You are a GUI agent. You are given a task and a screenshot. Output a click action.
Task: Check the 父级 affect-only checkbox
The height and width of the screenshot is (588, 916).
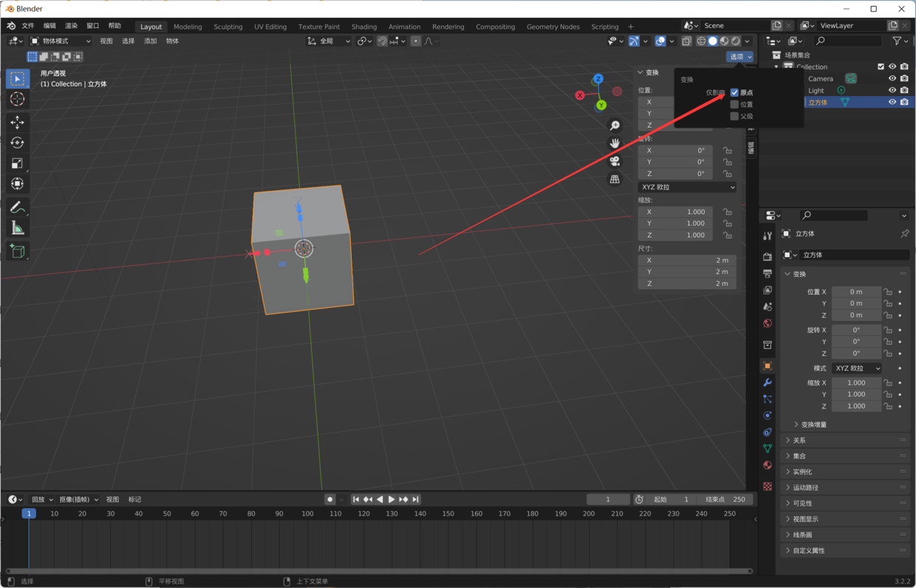734,116
